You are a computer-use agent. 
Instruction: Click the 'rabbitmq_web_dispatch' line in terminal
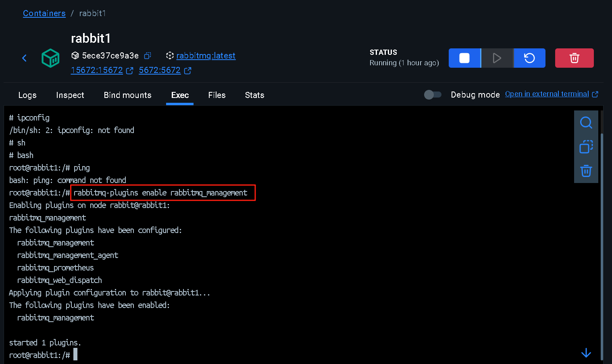click(60, 280)
